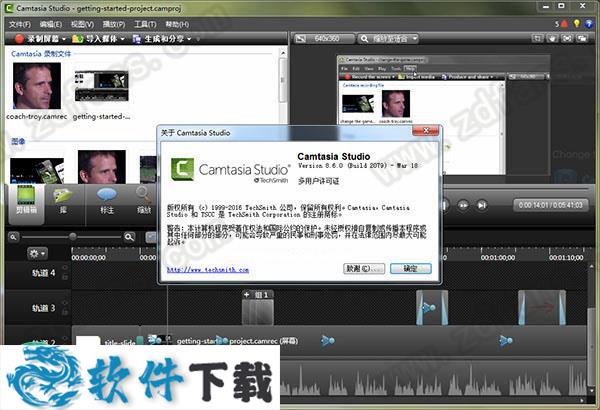
Task: Click the timeline zoom out magnifier
Action: [x=13, y=237]
